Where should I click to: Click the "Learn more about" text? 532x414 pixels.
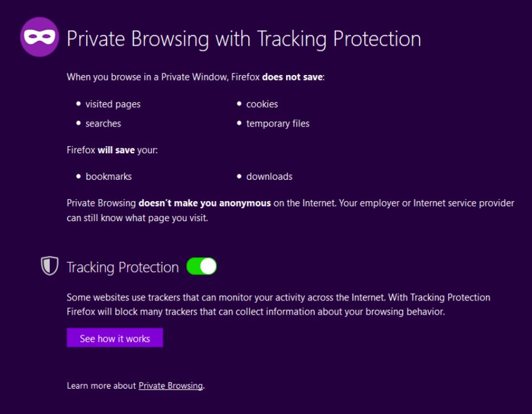101,386
